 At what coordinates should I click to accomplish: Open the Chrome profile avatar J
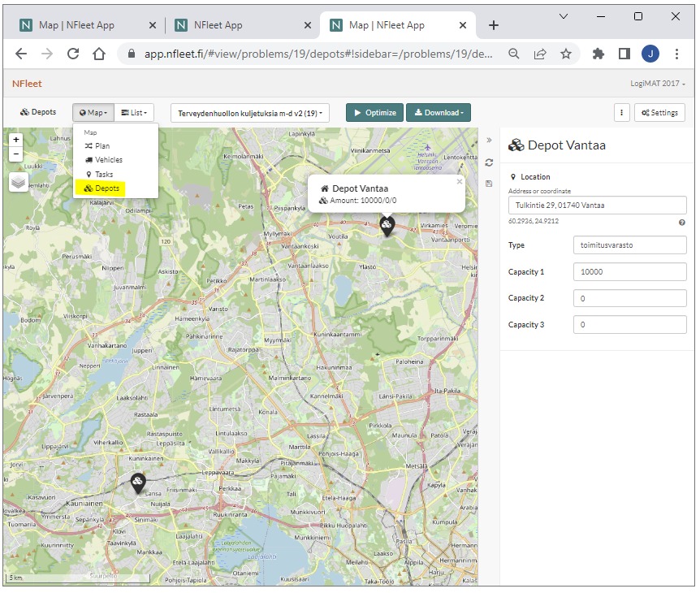coord(650,54)
